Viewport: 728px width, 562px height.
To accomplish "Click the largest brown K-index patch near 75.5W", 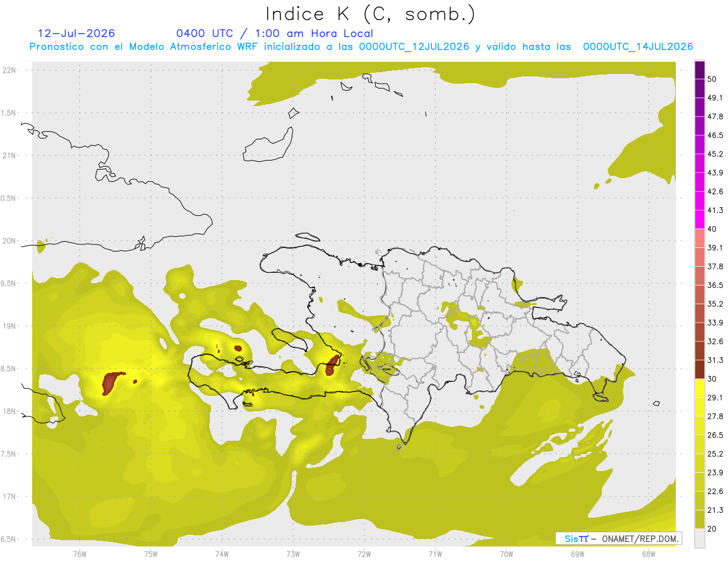I will pyautogui.click(x=112, y=383).
